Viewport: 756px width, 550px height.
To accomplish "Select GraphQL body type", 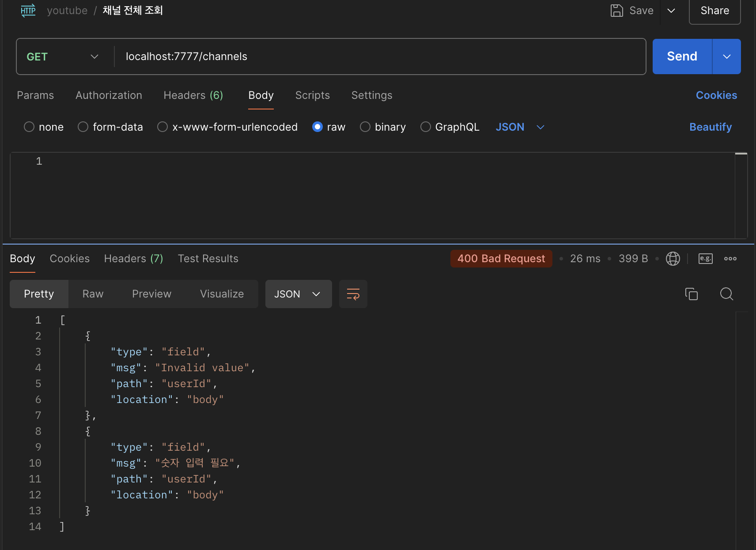I will [x=426, y=127].
